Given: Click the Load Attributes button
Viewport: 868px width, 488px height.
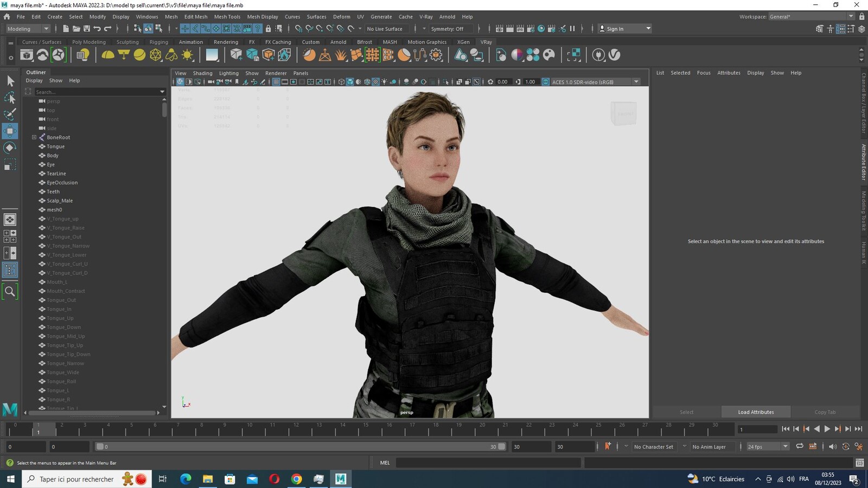Looking at the screenshot, I should click(756, 412).
